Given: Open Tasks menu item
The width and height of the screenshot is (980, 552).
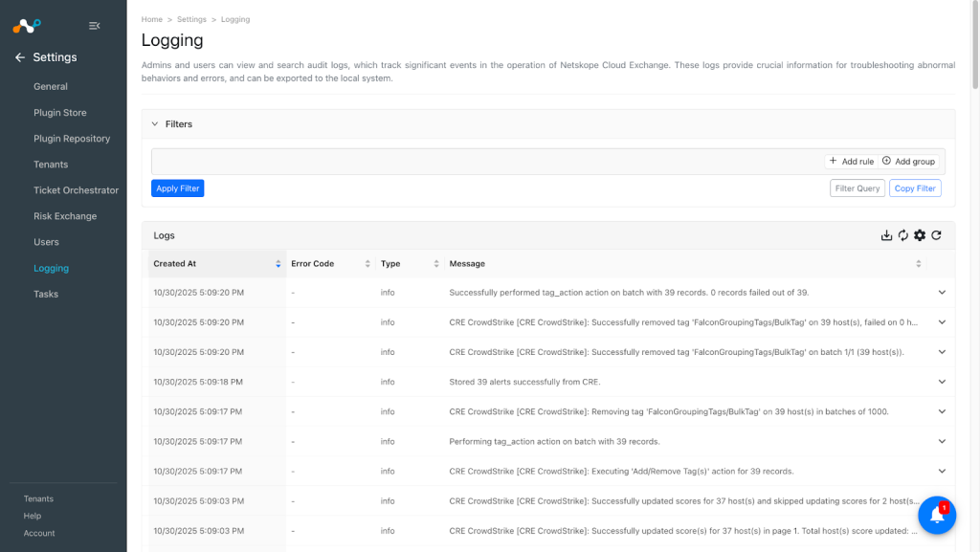Looking at the screenshot, I should pyautogui.click(x=46, y=294).
